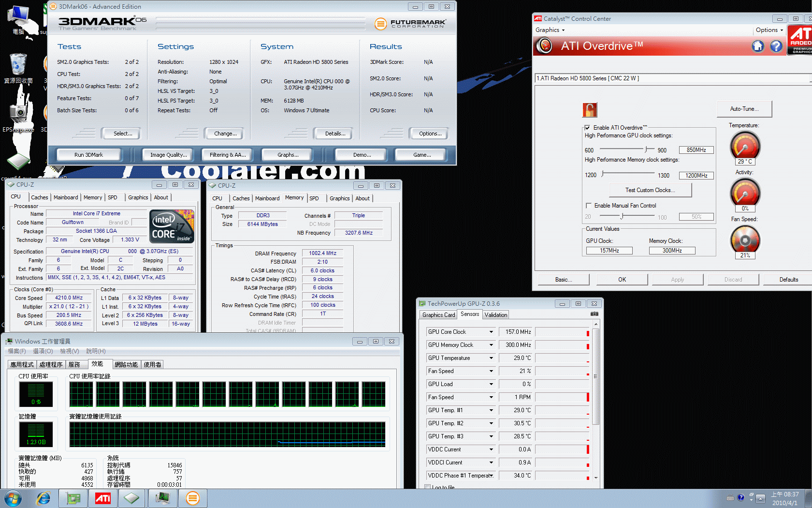Click the ATI Radeon premium graphics logo
Screen dimensions: 812x508
pos(800,40)
